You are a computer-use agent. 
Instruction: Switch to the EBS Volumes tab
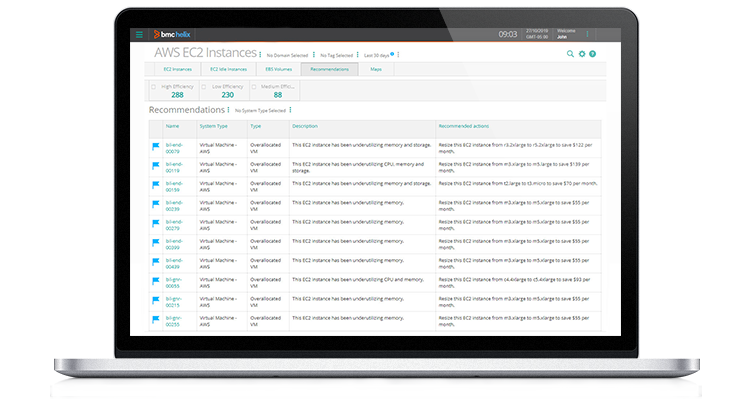click(277, 70)
